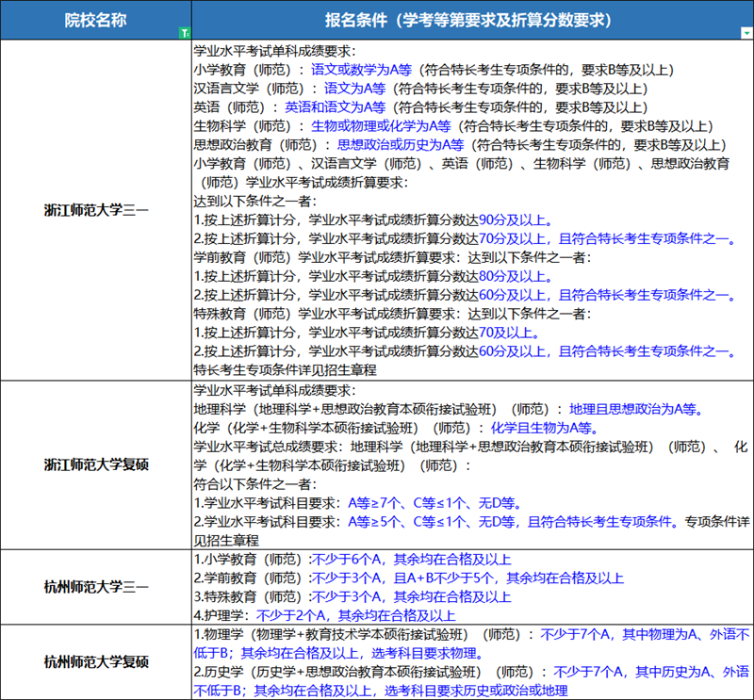Click the blue text 生物或物理或化学为A等
The width and height of the screenshot is (754, 700).
click(x=381, y=126)
